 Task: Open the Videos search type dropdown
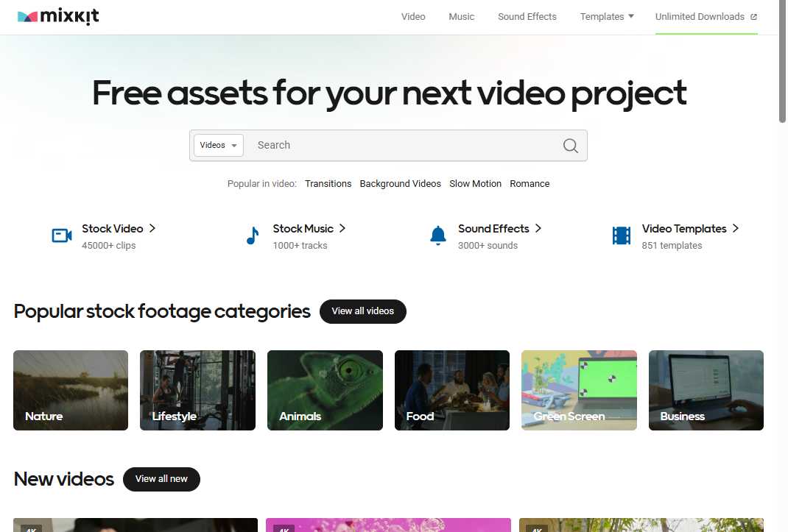click(217, 145)
